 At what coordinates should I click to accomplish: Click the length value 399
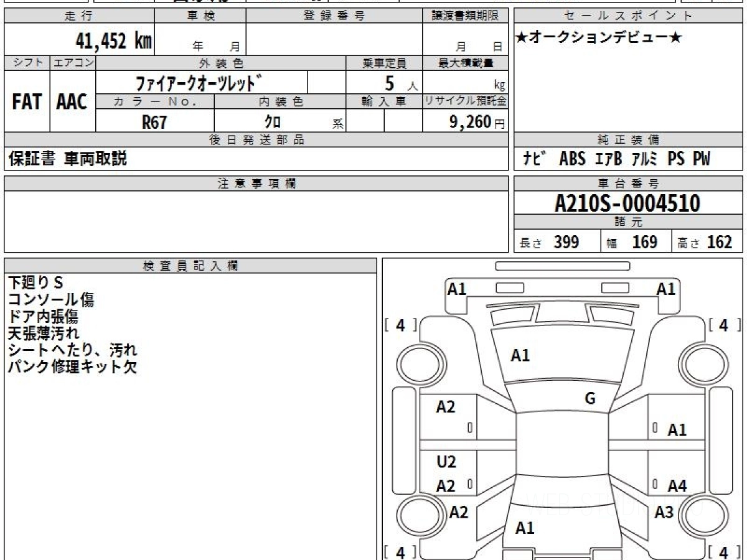[566, 242]
